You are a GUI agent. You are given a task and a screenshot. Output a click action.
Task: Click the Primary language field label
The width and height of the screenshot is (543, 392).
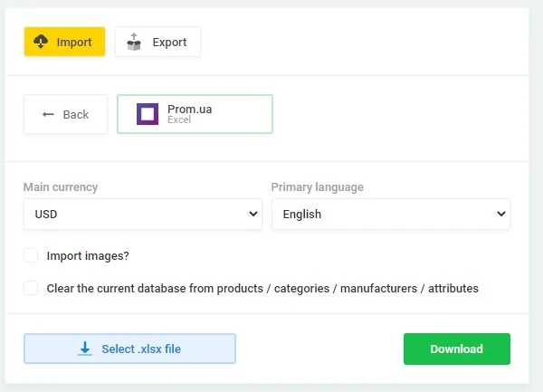click(x=317, y=187)
